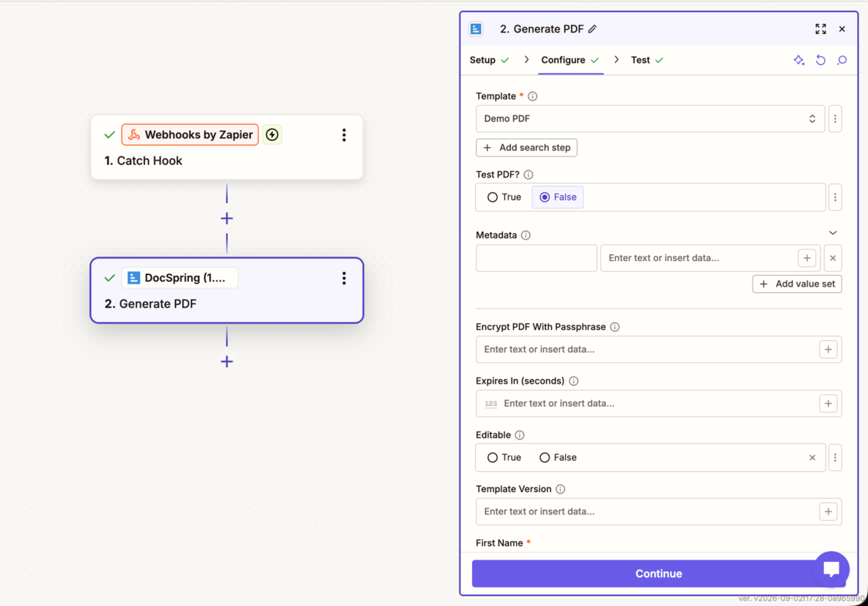Select True for Test PDF?

[x=505, y=198]
